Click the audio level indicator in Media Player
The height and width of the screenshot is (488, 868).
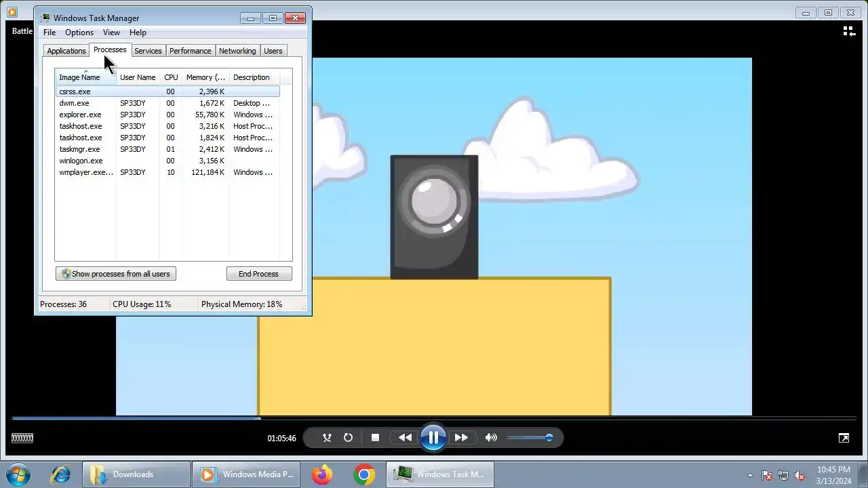coord(22,438)
